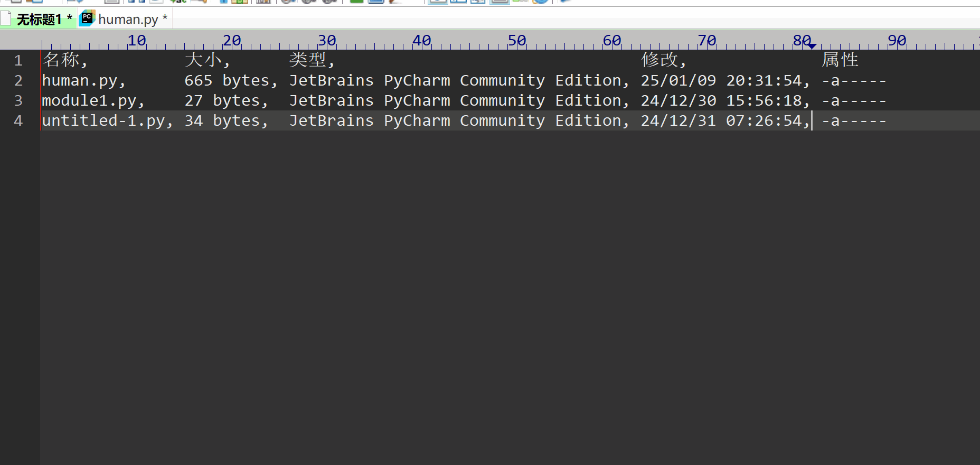The image size is (980, 465).
Task: Click ruler position labeled 90
Action: (x=897, y=40)
